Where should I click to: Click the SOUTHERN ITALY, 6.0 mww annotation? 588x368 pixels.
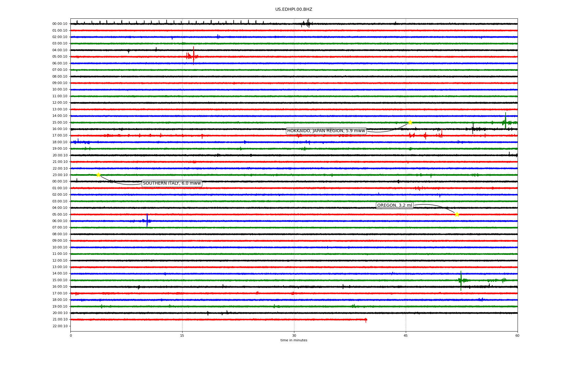tap(172, 183)
